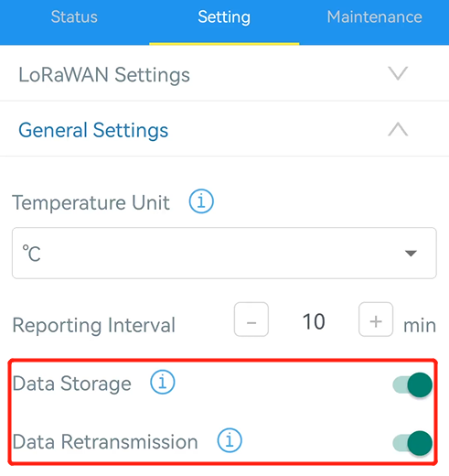Tap the Data Storage info icon

pos(163,382)
